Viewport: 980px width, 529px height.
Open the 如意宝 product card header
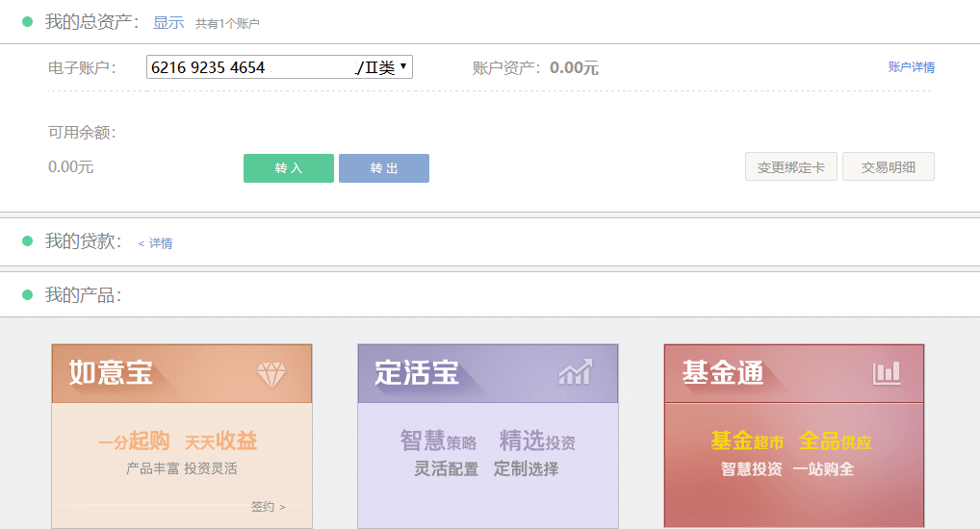182,373
